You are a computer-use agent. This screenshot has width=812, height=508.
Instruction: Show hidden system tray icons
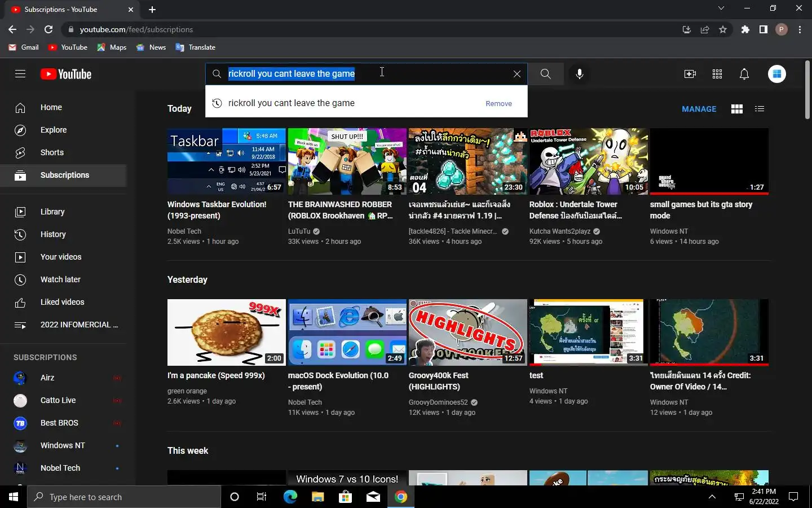[712, 497]
